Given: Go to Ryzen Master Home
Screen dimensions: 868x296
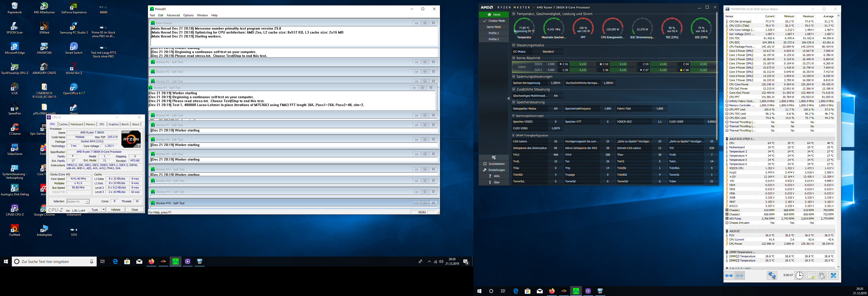Looking at the screenshot, I should point(494,15).
